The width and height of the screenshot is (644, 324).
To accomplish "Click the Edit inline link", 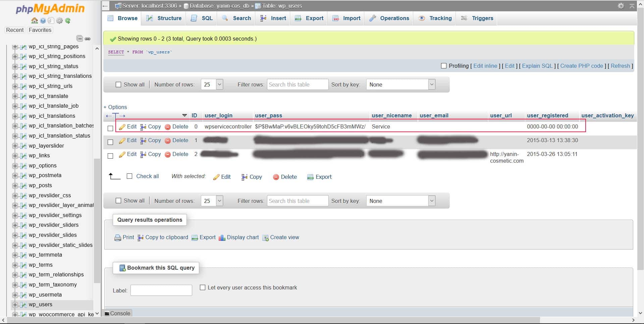I will (485, 66).
